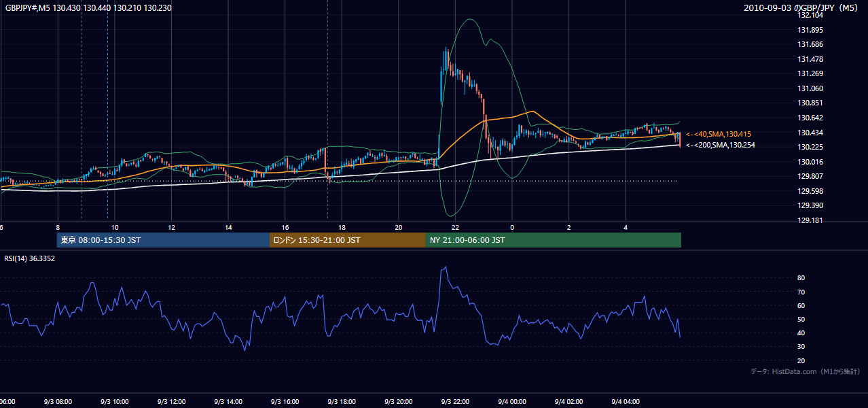Click price axis label 131.269

(x=811, y=73)
